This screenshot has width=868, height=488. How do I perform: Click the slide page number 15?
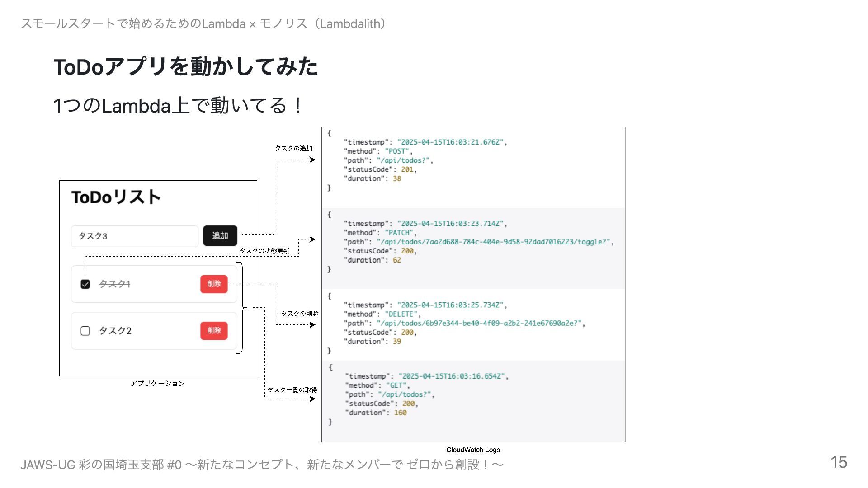pyautogui.click(x=838, y=462)
